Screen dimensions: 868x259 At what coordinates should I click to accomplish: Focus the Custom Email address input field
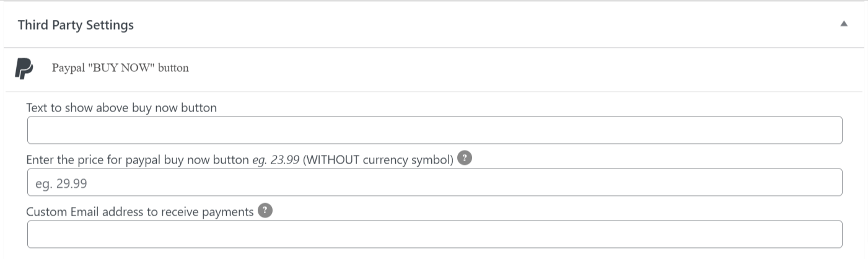click(434, 234)
